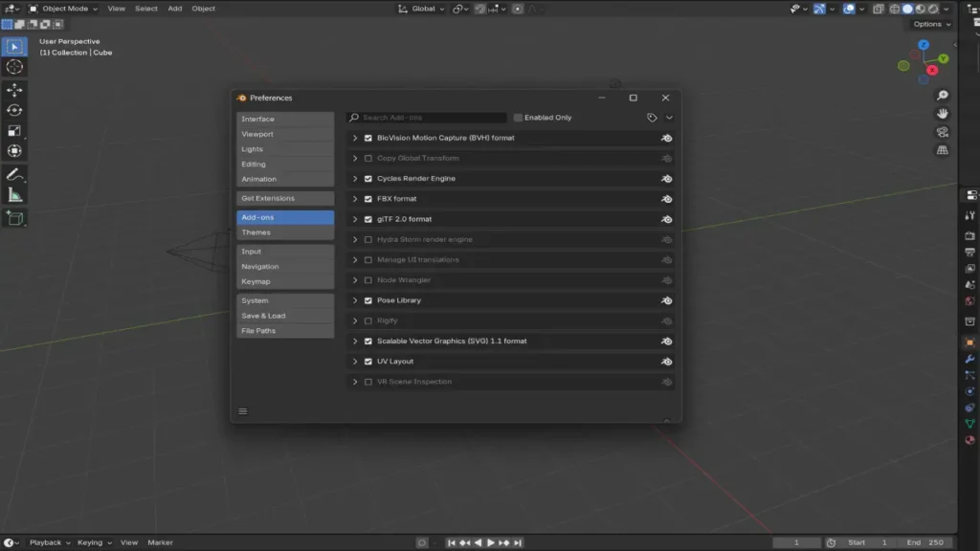Image resolution: width=980 pixels, height=551 pixels.
Task: Enable the Node Wrangler add-on
Action: pos(368,280)
